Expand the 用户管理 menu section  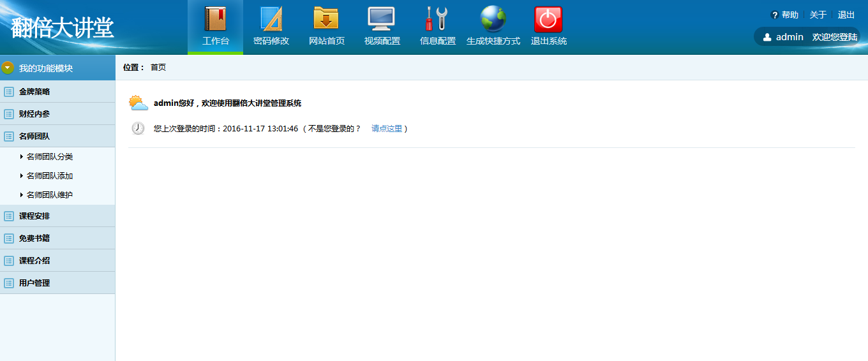[57, 283]
